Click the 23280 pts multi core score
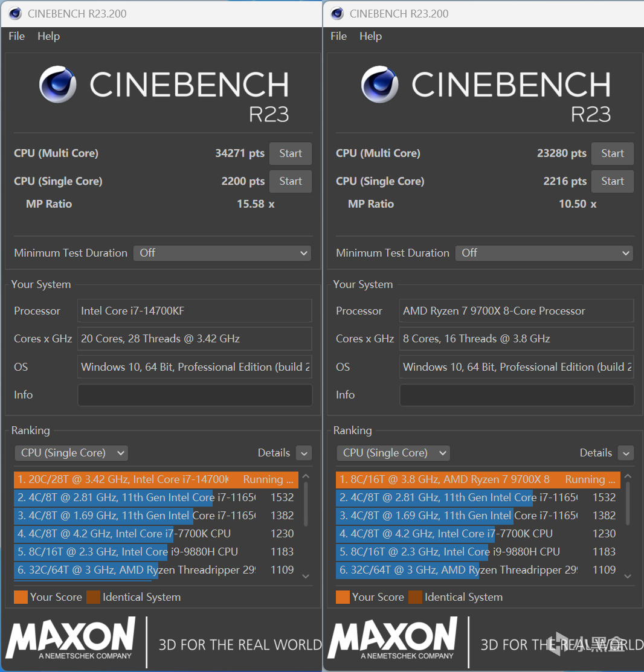 coord(562,153)
